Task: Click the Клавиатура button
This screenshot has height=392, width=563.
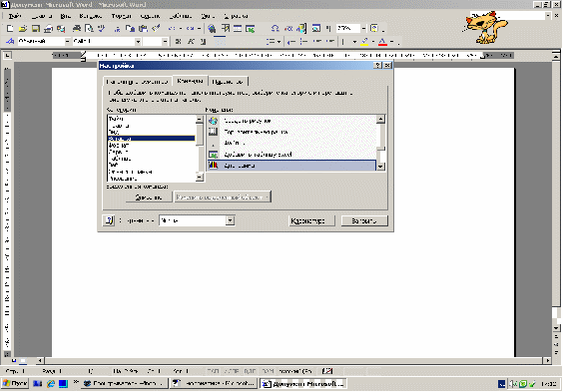Action: tap(311, 220)
